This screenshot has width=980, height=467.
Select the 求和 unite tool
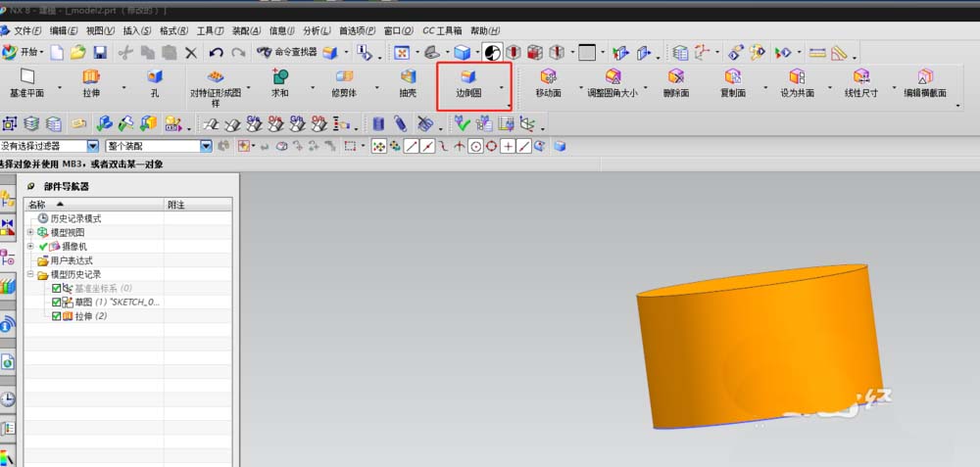click(x=280, y=84)
